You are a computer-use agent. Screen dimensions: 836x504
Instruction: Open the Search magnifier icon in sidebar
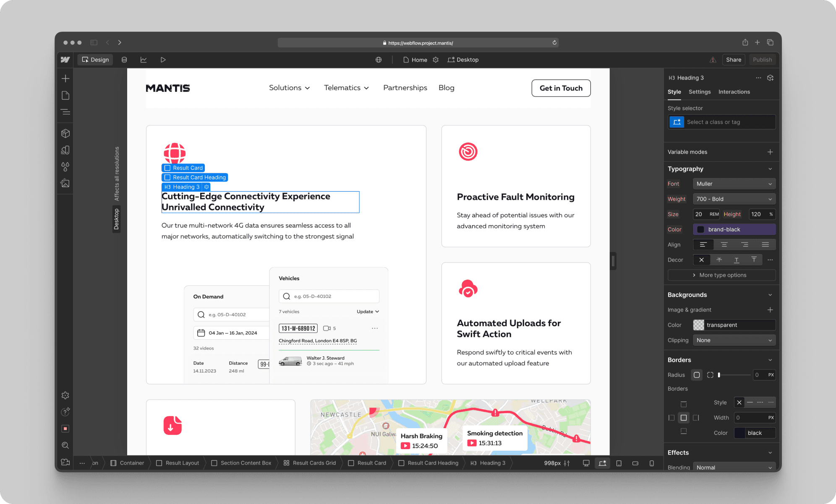65,445
